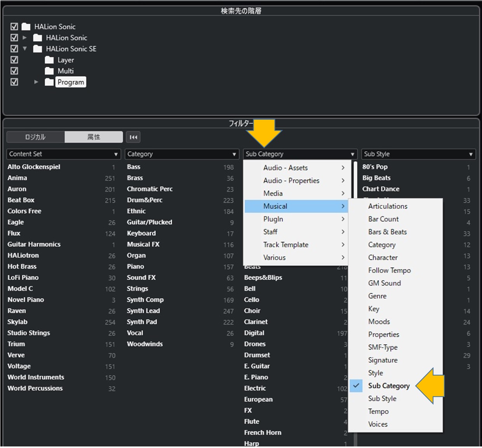Select Signature from the submenu

[x=395, y=360]
